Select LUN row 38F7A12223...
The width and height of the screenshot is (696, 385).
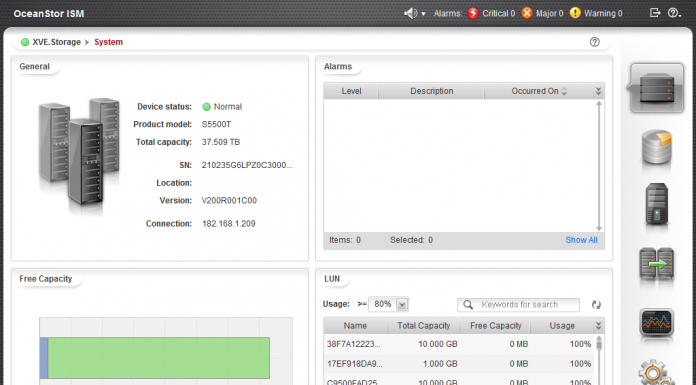459,344
